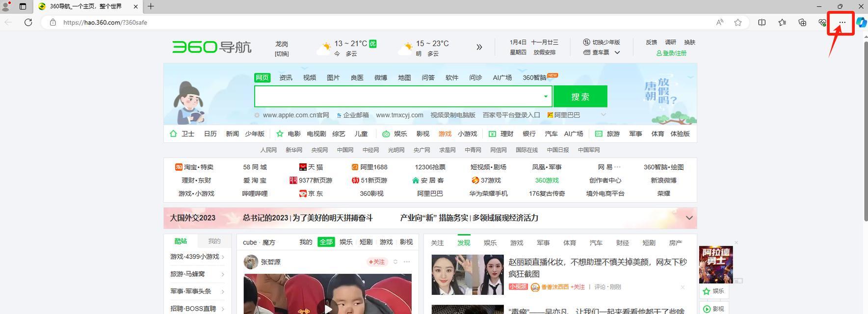The width and height of the screenshot is (868, 314).
Task: Expand the hot search suggestions chevron
Action: [604, 115]
